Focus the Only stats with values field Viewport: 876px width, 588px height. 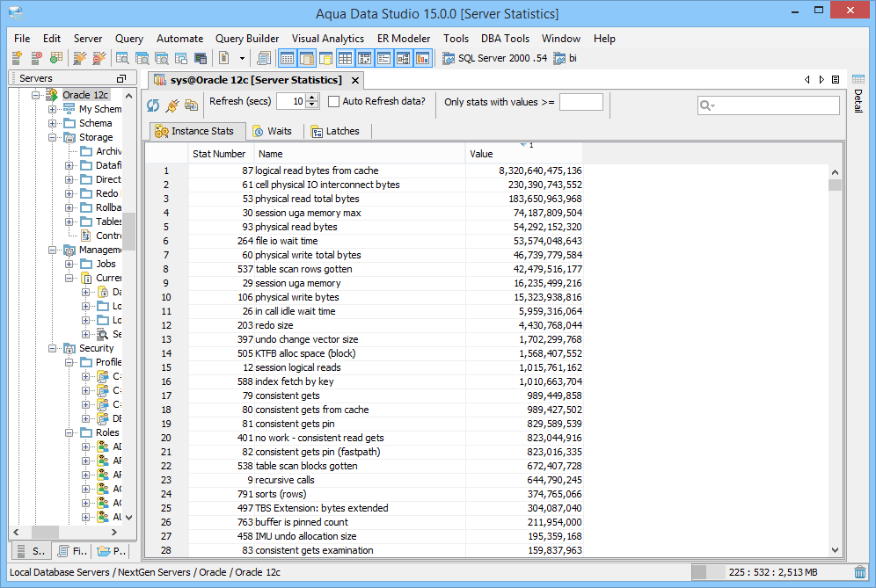pos(581,102)
